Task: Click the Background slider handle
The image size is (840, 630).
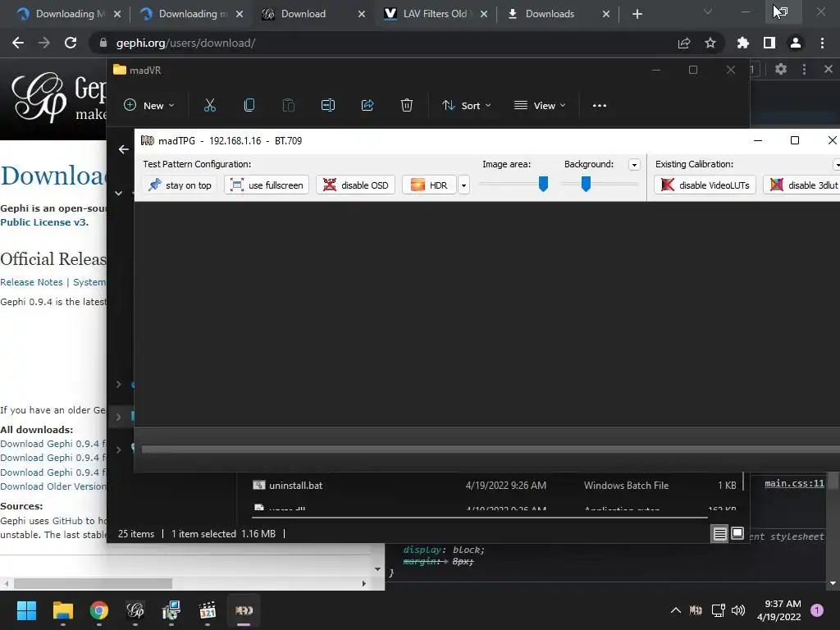Action: (x=586, y=184)
